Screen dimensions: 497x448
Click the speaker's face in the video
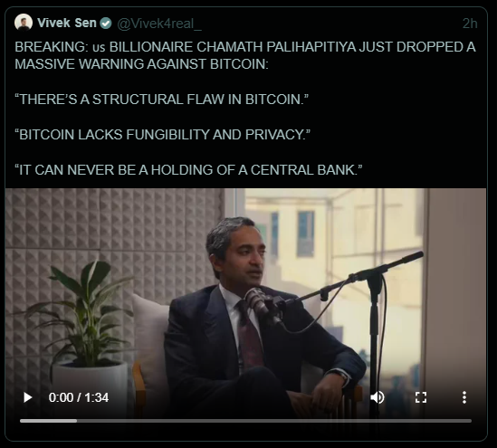[x=245, y=252]
